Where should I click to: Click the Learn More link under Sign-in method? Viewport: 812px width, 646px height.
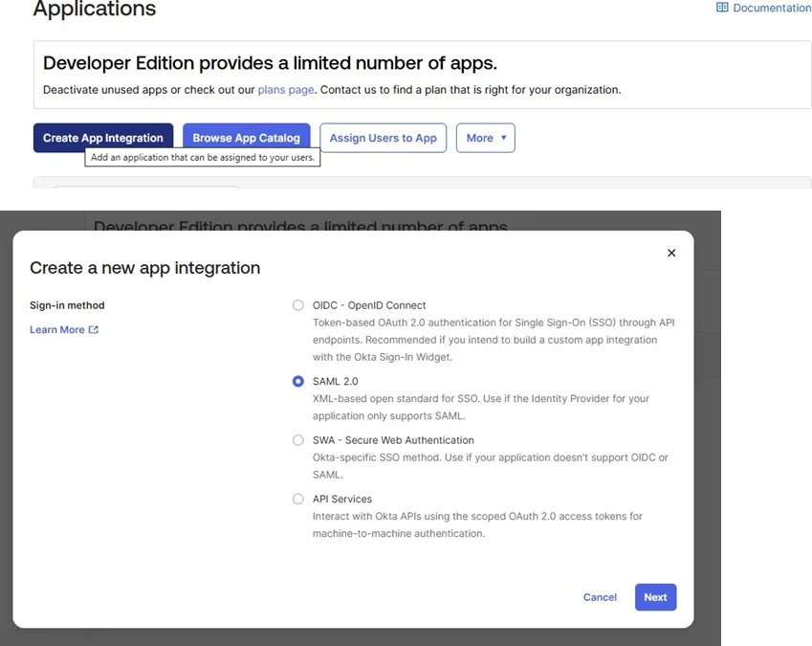57,329
